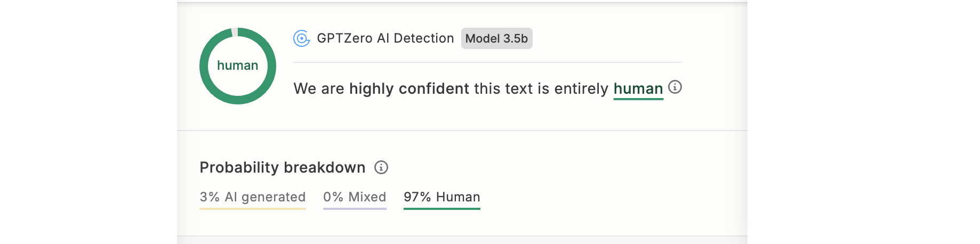The width and height of the screenshot is (980, 244).
Task: Click the Probability breakdown heading
Action: click(x=283, y=167)
